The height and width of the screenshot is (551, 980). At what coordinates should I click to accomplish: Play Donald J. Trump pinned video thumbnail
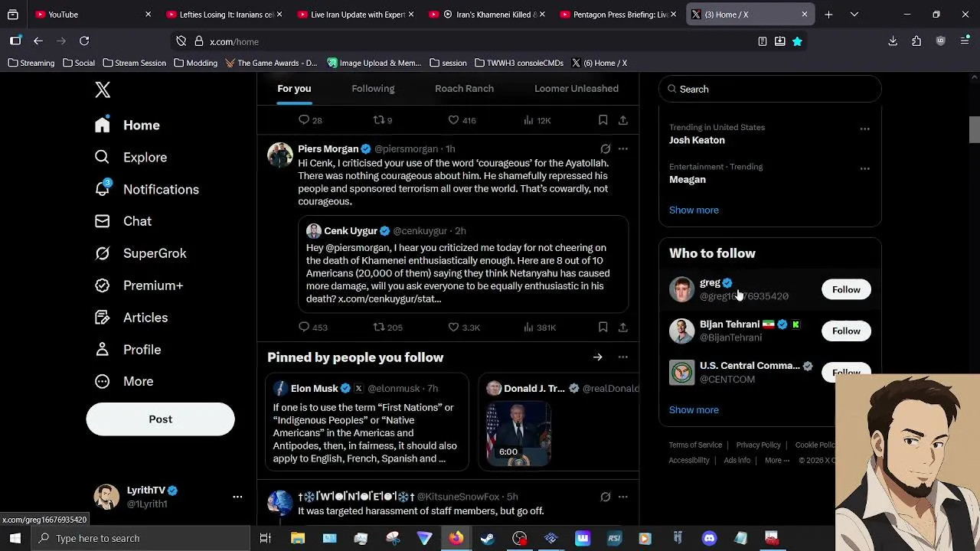(x=518, y=433)
